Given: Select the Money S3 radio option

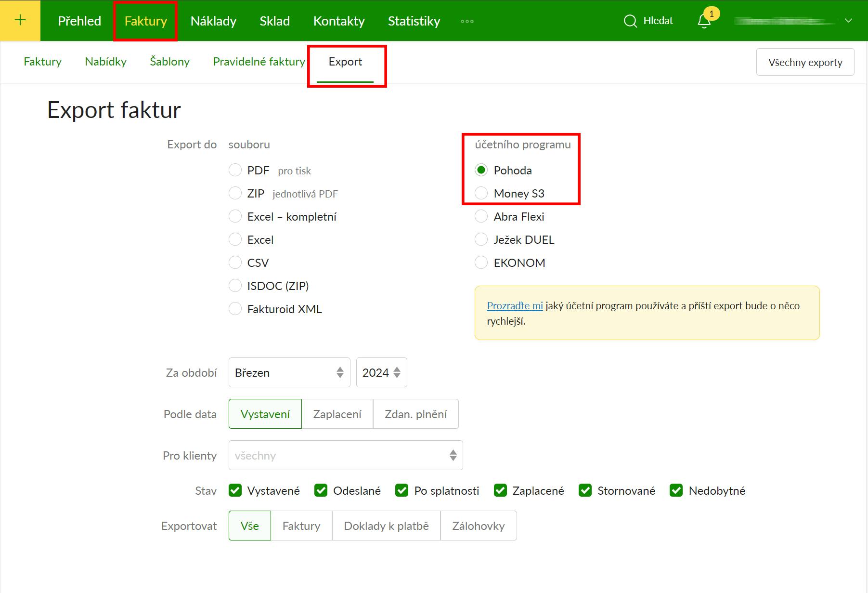Looking at the screenshot, I should (481, 193).
